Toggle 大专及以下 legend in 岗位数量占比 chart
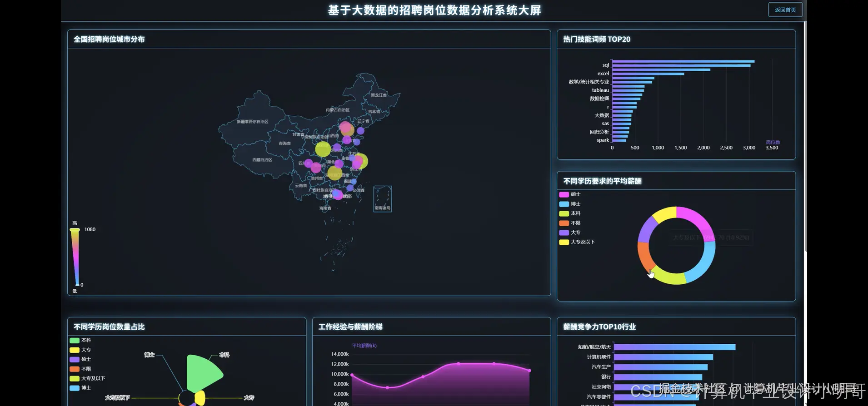Viewport: 868px width, 406px height. click(87, 378)
